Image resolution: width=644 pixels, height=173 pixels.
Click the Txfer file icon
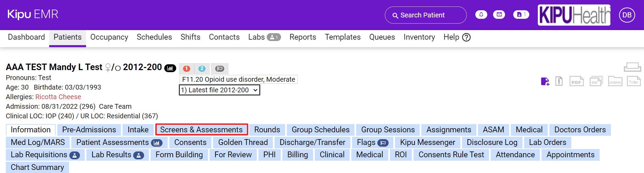click(633, 81)
